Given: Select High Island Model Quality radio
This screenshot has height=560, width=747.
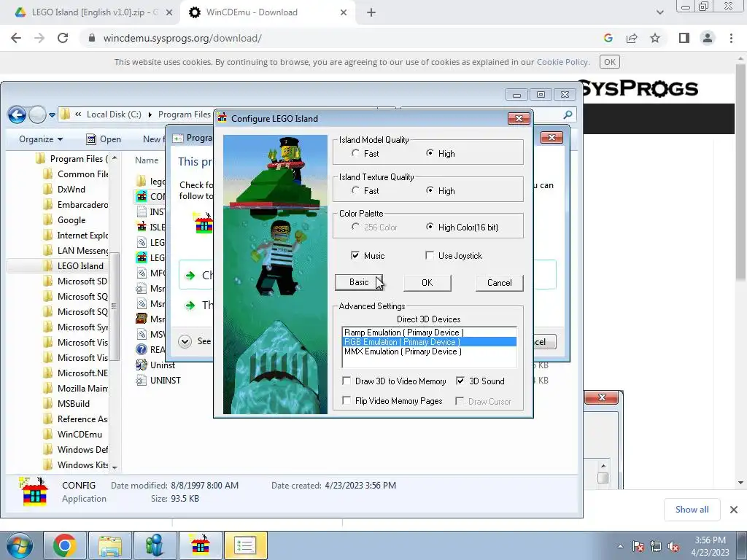Looking at the screenshot, I should tap(430, 153).
